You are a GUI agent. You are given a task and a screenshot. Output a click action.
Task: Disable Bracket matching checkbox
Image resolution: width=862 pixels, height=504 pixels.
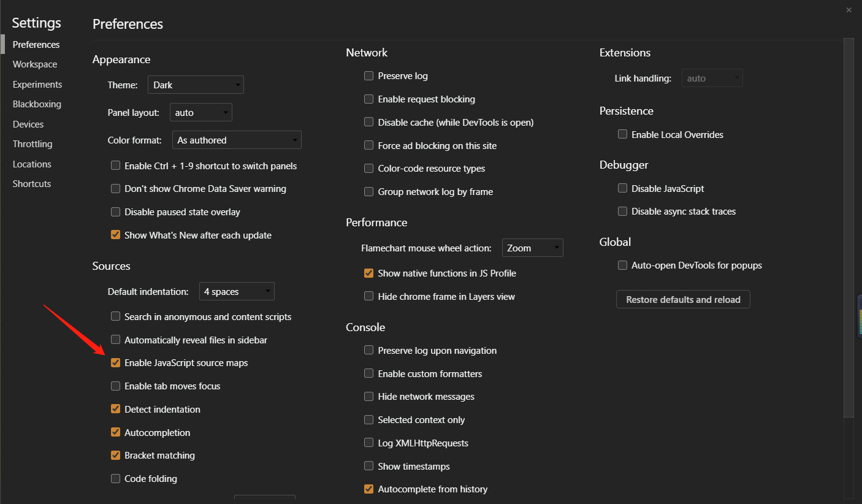(x=115, y=456)
